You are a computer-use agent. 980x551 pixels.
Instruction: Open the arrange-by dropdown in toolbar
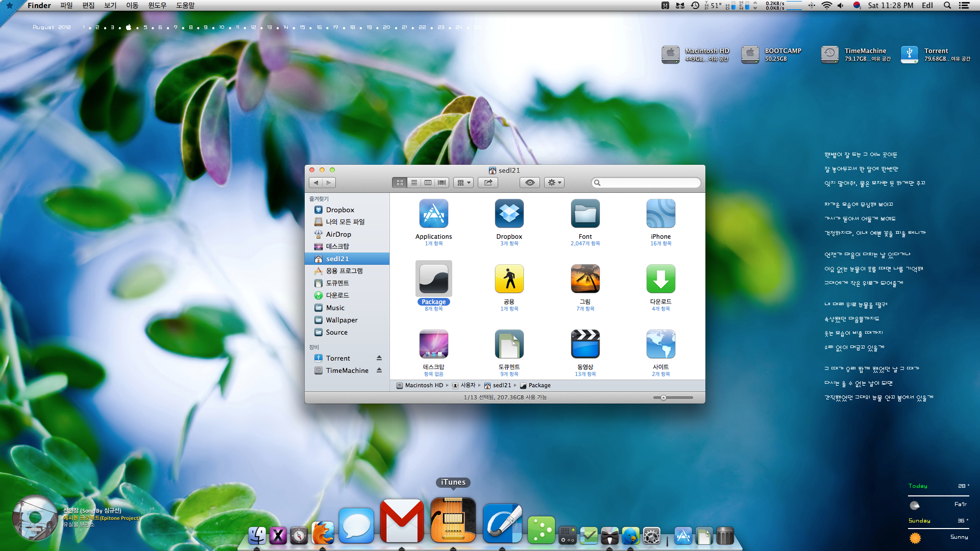click(x=463, y=183)
